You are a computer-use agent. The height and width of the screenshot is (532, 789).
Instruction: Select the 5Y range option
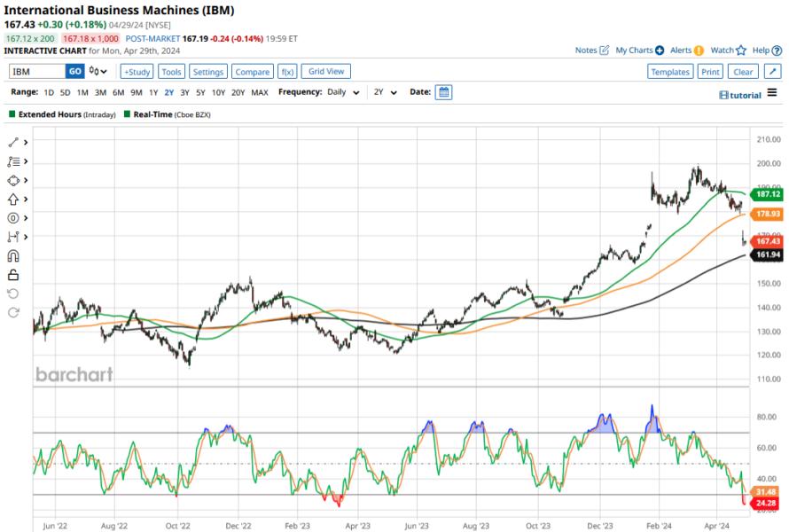(200, 92)
